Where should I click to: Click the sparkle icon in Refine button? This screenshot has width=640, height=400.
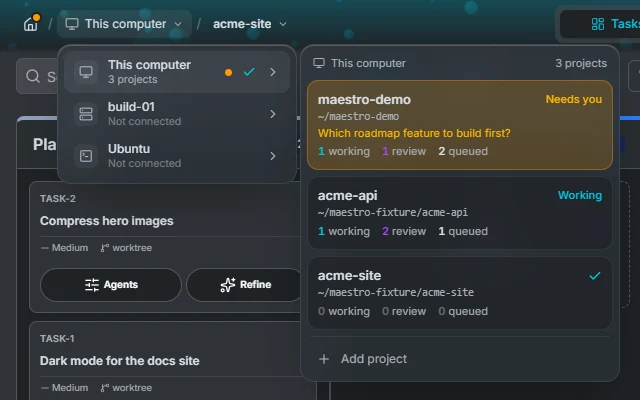[228, 284]
